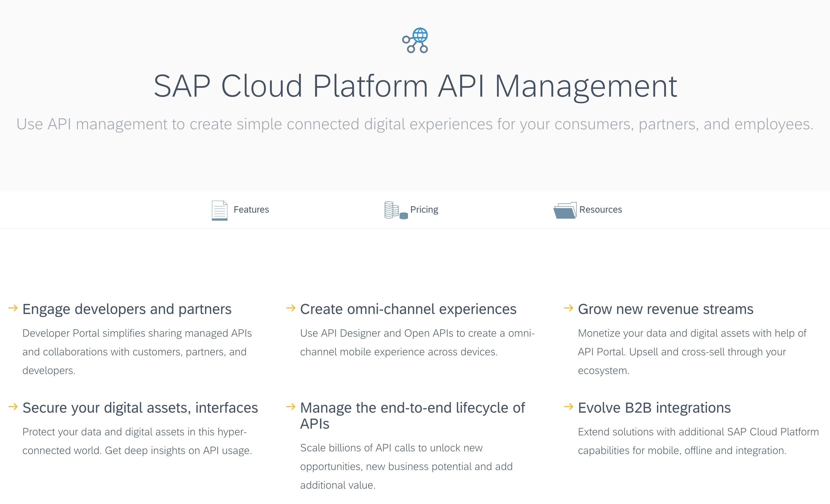The height and width of the screenshot is (504, 830).
Task: Click arrow next to Evolve B2B integrations
Action: (x=569, y=407)
